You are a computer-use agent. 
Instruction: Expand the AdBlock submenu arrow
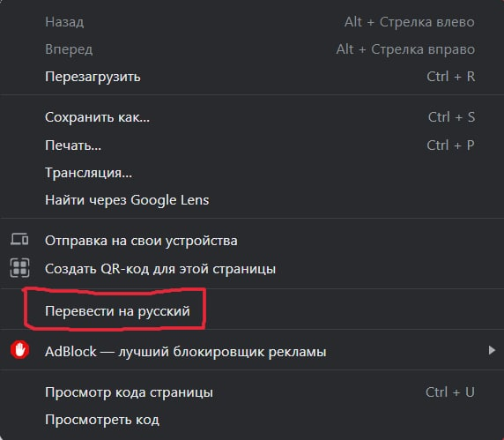pos(492,350)
